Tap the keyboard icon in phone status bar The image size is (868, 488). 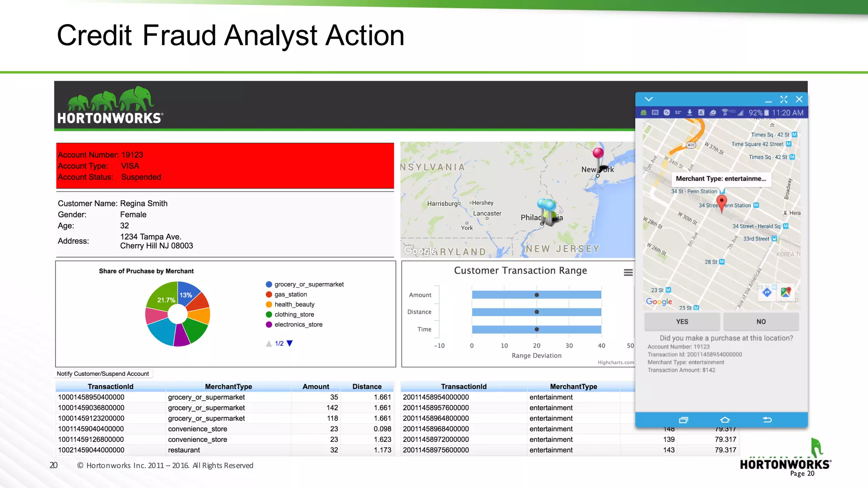[655, 112]
